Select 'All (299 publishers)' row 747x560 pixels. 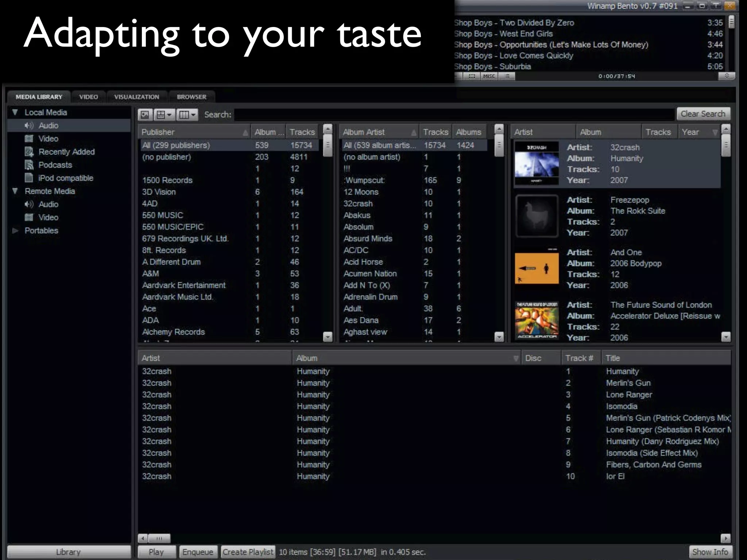(x=229, y=145)
